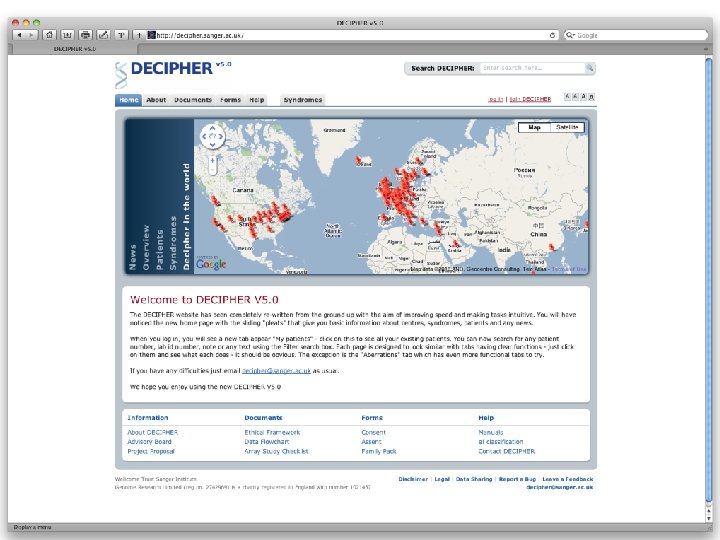This screenshot has height=540, width=720.
Task: Click the red marker over Iceland
Action: coord(358,159)
